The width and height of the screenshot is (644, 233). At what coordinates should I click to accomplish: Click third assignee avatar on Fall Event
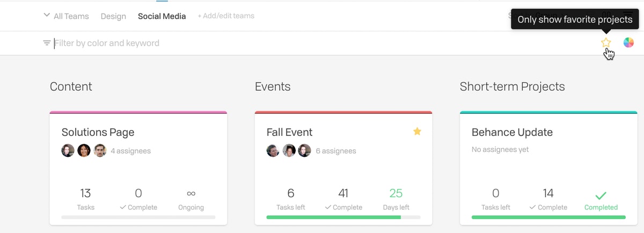click(304, 151)
